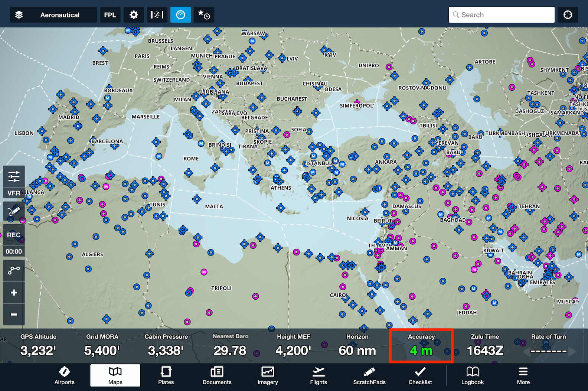This screenshot has width=588, height=391.
Task: Open the ruler route measuring tool
Action: click(14, 270)
